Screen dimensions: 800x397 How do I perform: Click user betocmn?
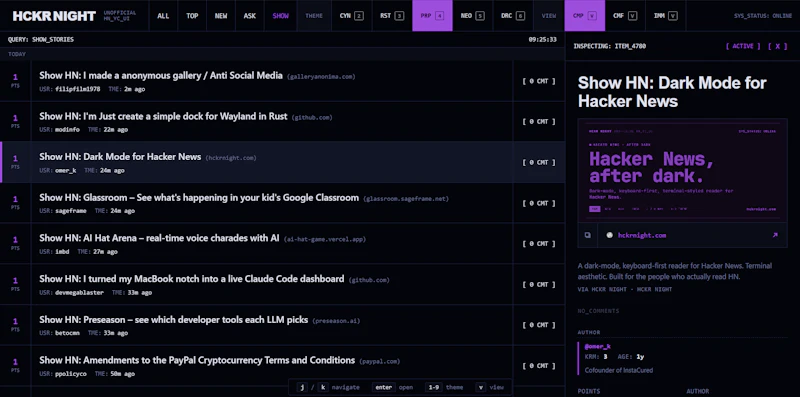pyautogui.click(x=67, y=333)
